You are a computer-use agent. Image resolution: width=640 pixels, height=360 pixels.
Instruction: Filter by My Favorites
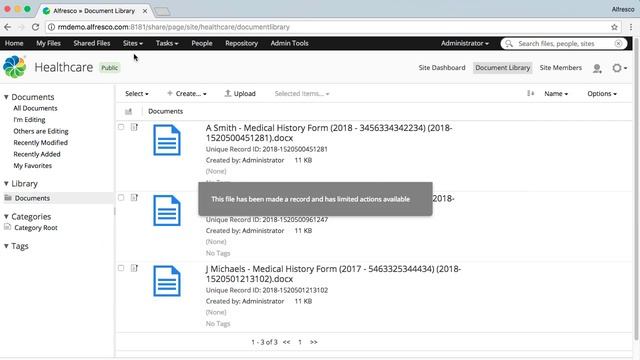tap(32, 166)
